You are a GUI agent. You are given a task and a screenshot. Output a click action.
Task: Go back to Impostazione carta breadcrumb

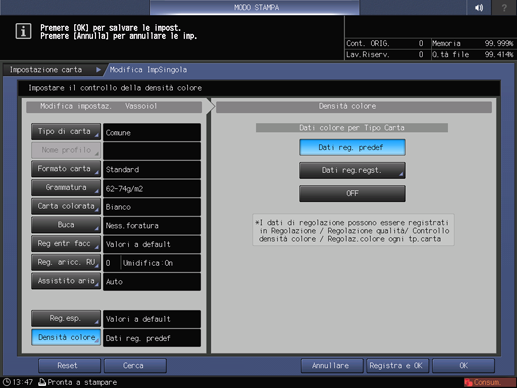(53, 70)
